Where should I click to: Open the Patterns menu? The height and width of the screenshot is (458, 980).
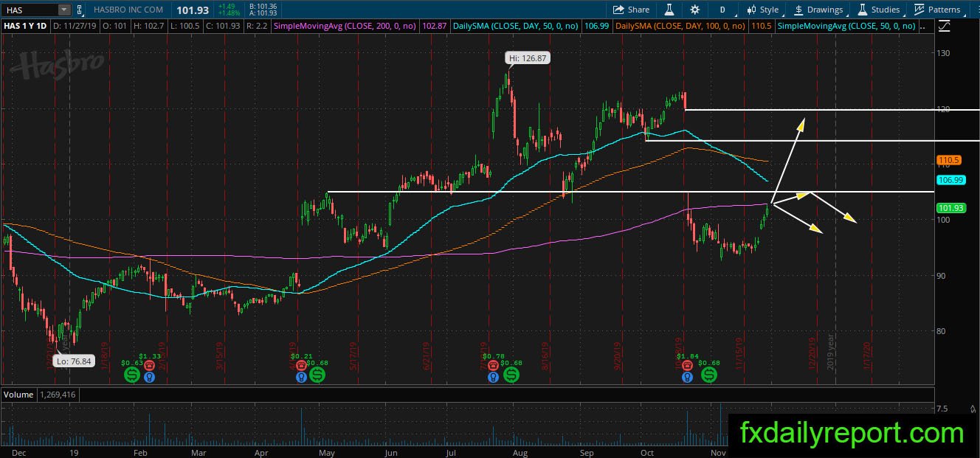(x=937, y=10)
